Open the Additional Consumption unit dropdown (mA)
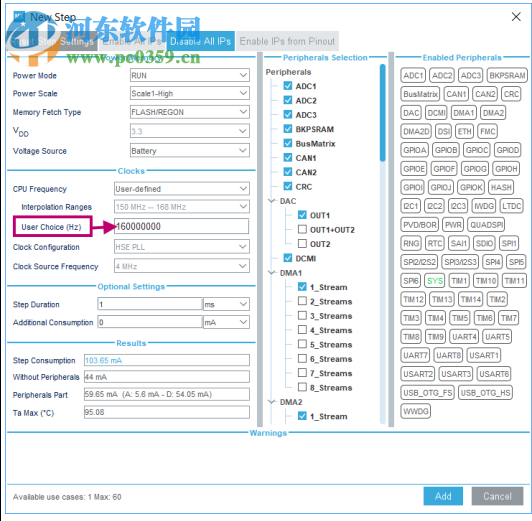This screenshot has height=521, width=532. click(226, 322)
